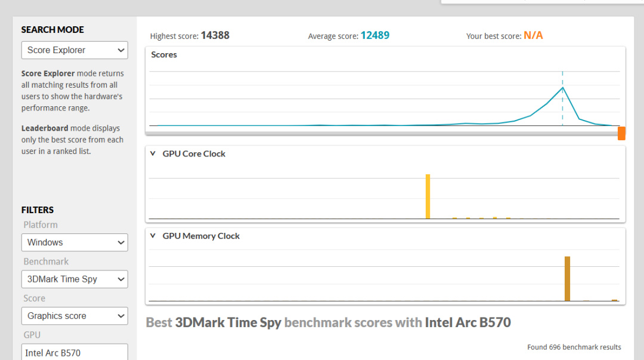Click the Scores chart title

pyautogui.click(x=164, y=55)
